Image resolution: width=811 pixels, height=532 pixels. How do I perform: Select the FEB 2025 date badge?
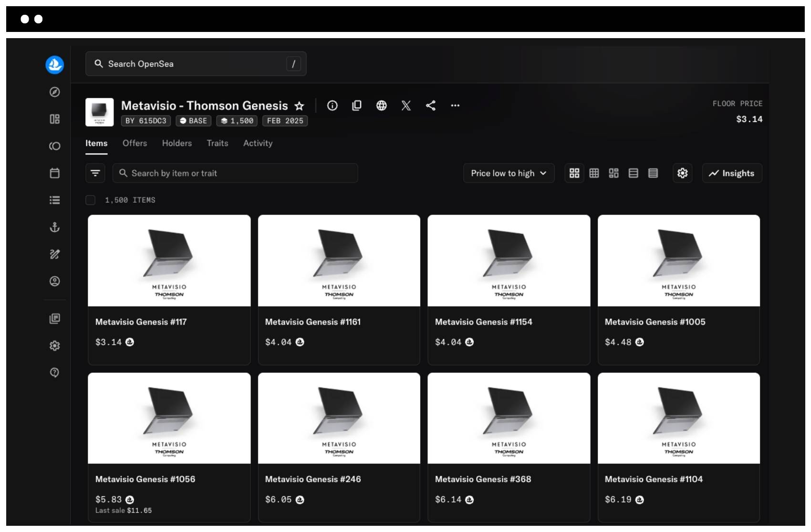[285, 121]
